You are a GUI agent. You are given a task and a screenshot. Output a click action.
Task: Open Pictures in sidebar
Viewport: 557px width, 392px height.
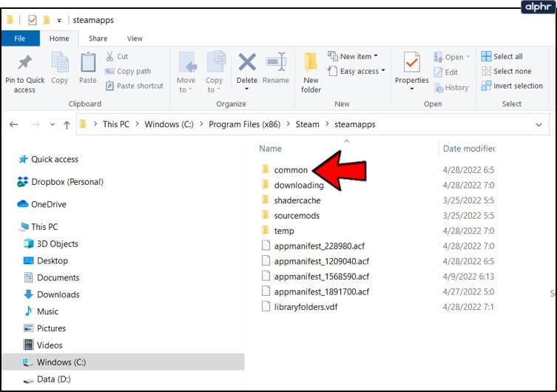(44, 328)
